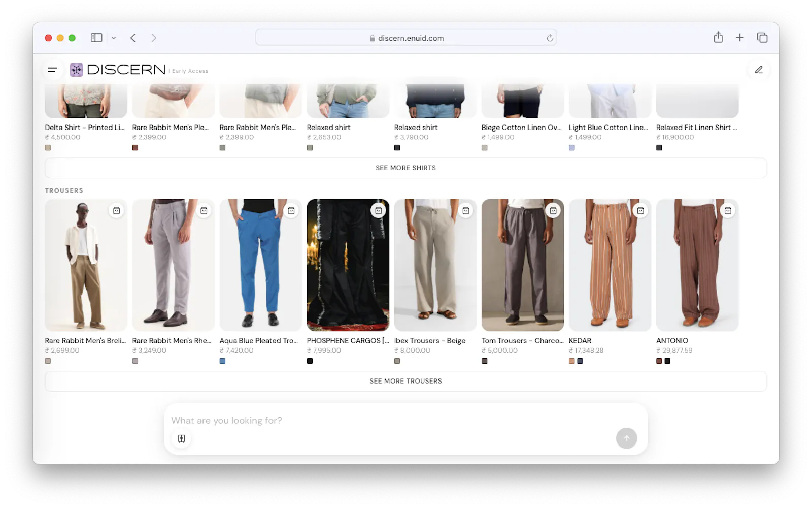The height and width of the screenshot is (508, 812).
Task: Click SEE MORE TROUSERS button
Action: (x=405, y=382)
